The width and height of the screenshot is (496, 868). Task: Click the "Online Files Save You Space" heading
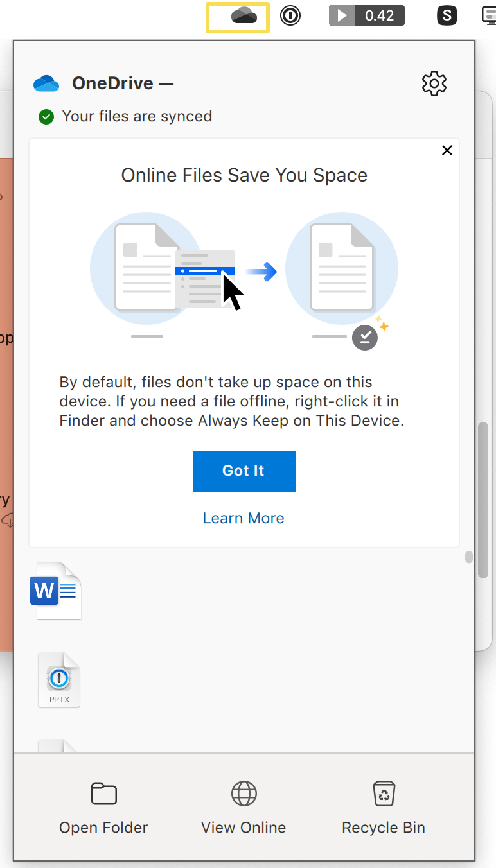[244, 175]
